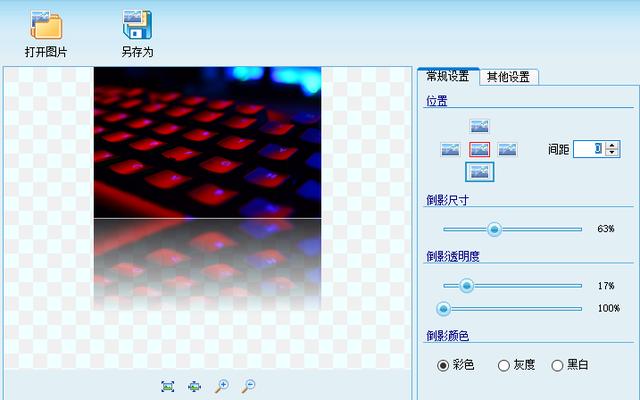Zoom in on the preview image

tap(221, 386)
